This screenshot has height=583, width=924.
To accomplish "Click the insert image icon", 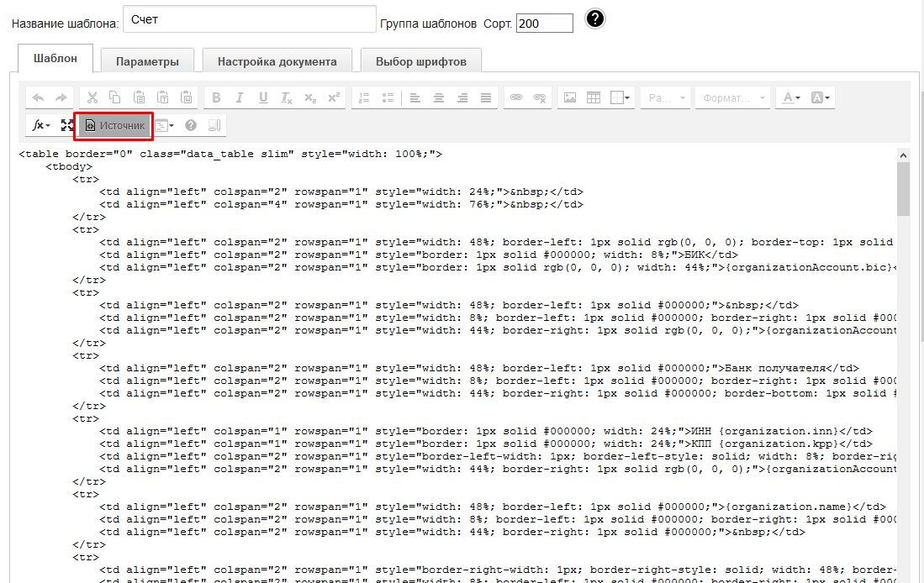I will pyautogui.click(x=570, y=98).
